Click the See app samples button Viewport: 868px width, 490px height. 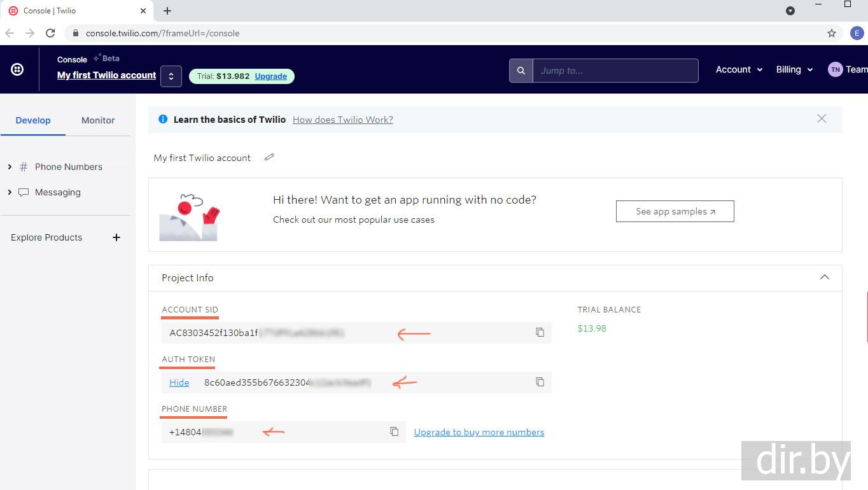tap(675, 211)
